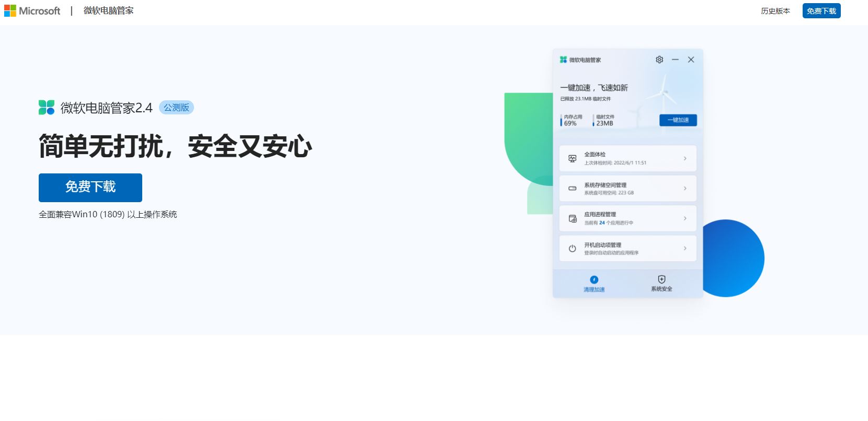Click the 开机启动项管理 row title
The height and width of the screenshot is (421, 868).
[x=603, y=245]
